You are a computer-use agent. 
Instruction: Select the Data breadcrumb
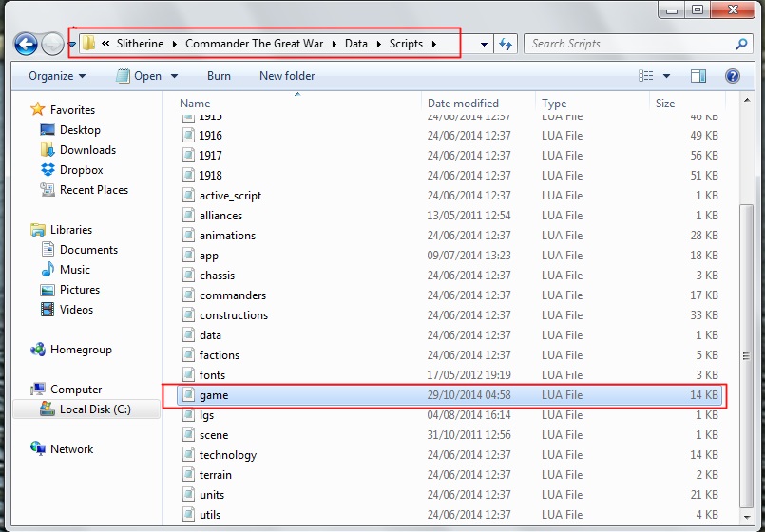click(x=356, y=44)
